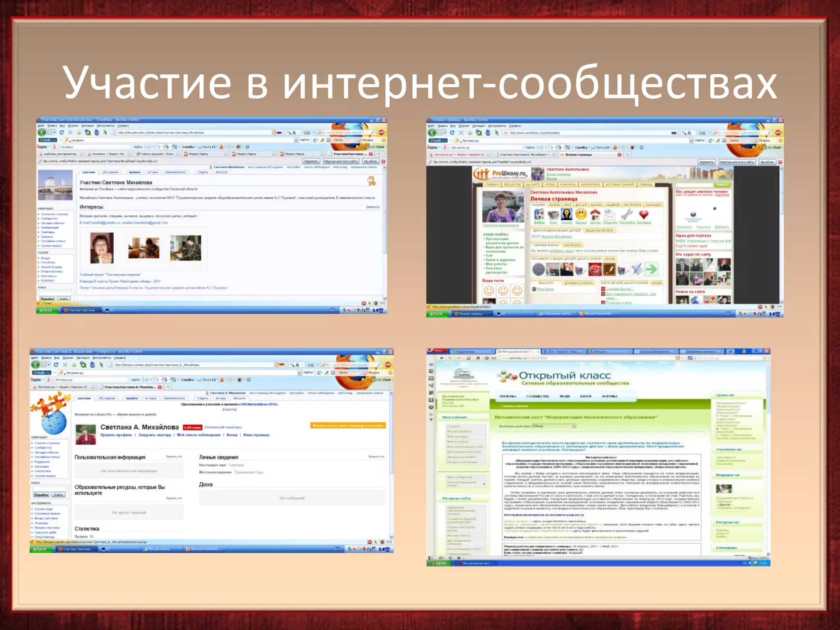The height and width of the screenshot is (630, 840).
Task: Expand the mail.ru search dropdown in the Letopisi window
Action: 299,372
